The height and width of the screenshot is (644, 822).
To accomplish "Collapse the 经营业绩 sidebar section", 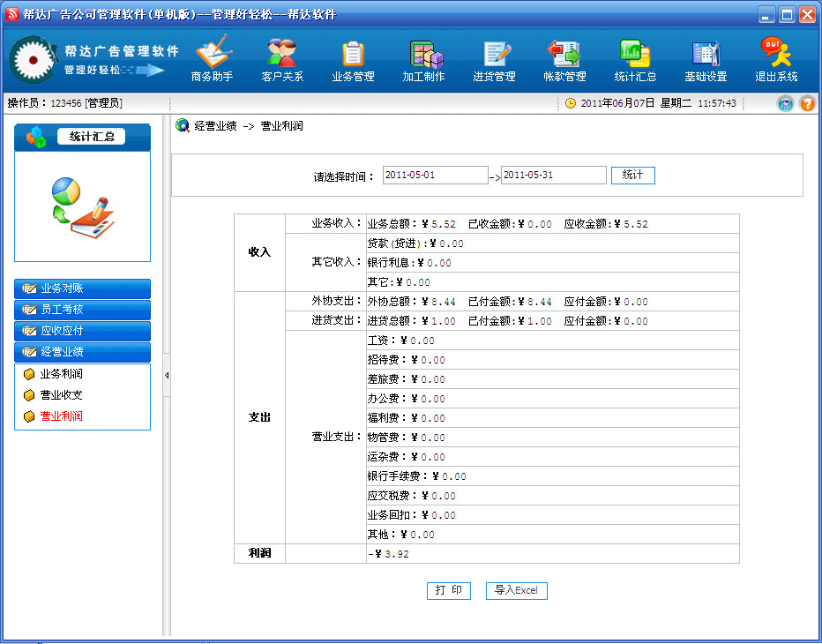I will [x=82, y=352].
